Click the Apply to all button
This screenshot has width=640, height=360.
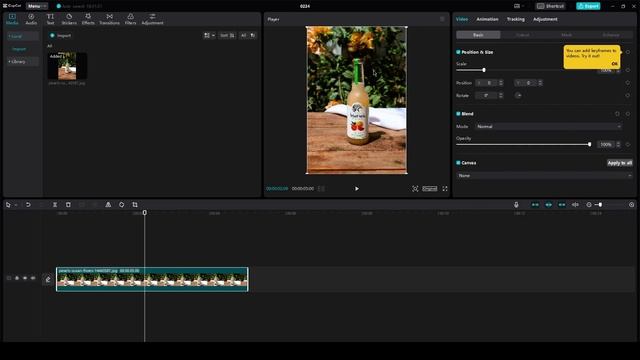coord(620,163)
